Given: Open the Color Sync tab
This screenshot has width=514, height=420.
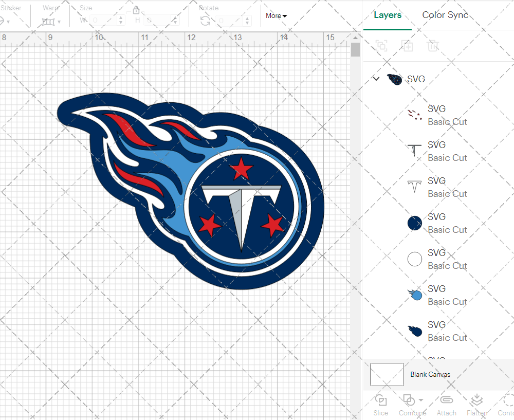Looking at the screenshot, I should pos(445,15).
